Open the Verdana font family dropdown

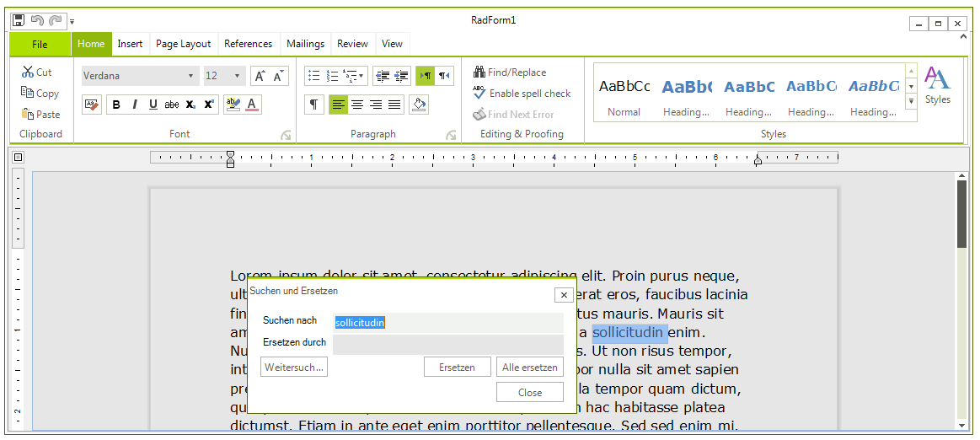click(190, 76)
